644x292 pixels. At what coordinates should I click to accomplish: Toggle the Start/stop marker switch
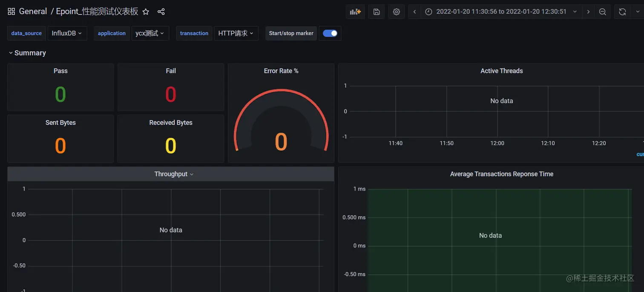330,33
